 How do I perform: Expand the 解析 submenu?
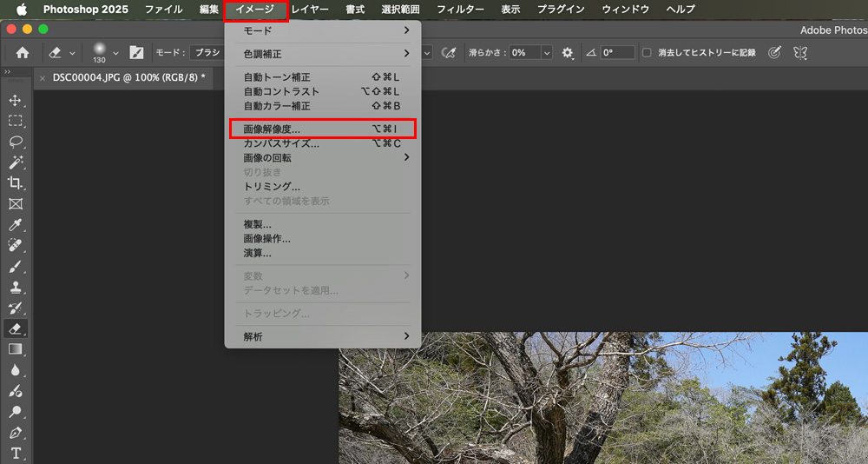(323, 336)
